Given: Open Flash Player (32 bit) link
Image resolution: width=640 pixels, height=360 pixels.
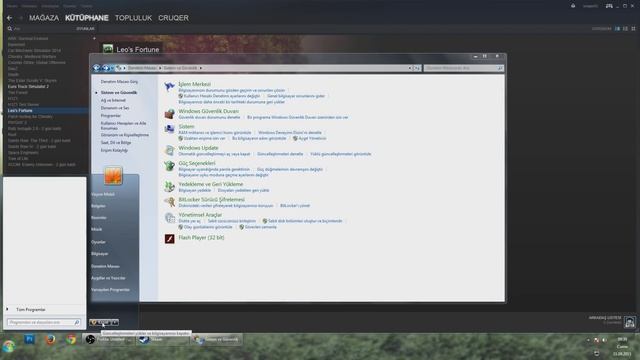Looking at the screenshot, I should [x=201, y=237].
